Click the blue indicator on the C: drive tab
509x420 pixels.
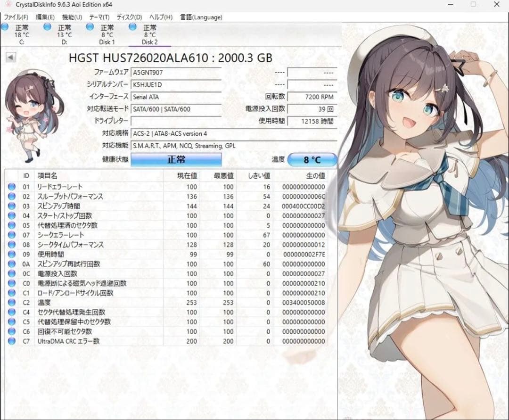tap(6, 27)
